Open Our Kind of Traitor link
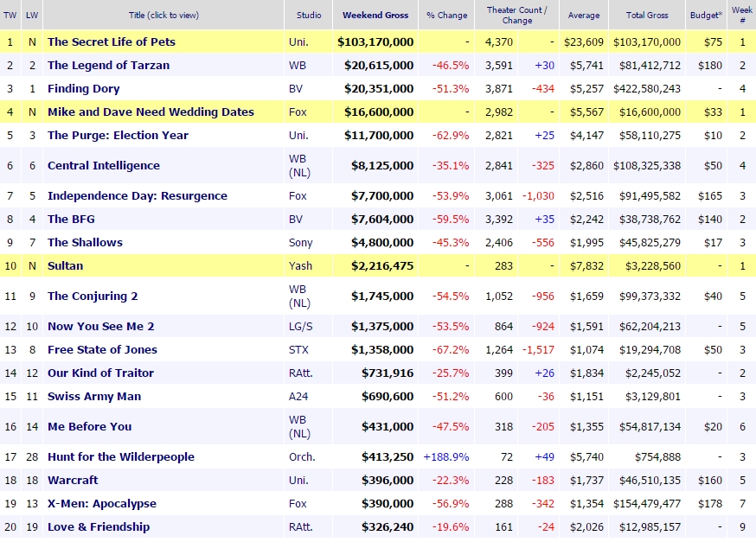This screenshot has width=756, height=542. [x=100, y=373]
